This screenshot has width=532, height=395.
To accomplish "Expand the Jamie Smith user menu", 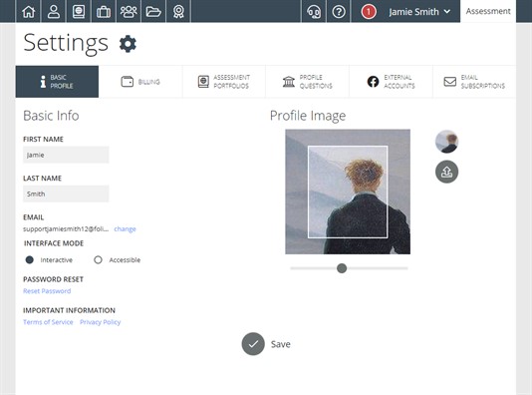I will [419, 12].
